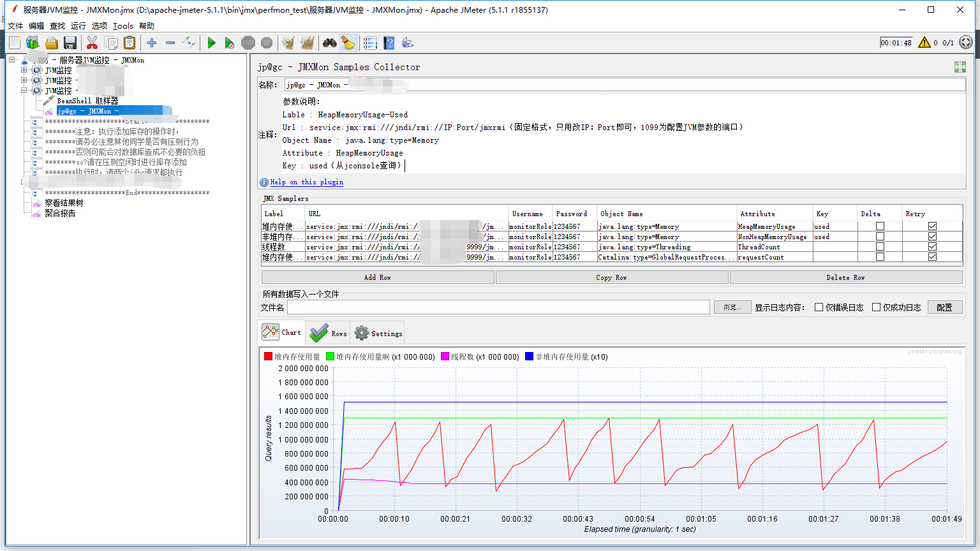Image resolution: width=980 pixels, height=551 pixels.
Task: Click the Delete Row button
Action: pyautogui.click(x=846, y=277)
